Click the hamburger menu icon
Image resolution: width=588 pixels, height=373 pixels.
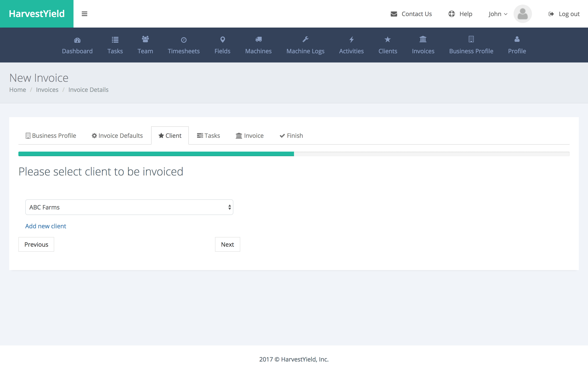84,14
